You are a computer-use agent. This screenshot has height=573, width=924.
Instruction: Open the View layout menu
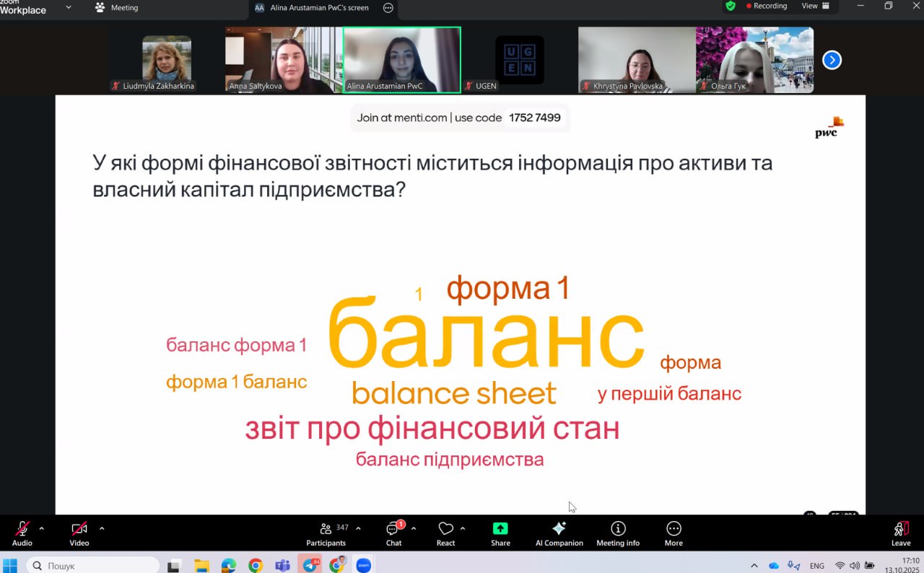[815, 6]
